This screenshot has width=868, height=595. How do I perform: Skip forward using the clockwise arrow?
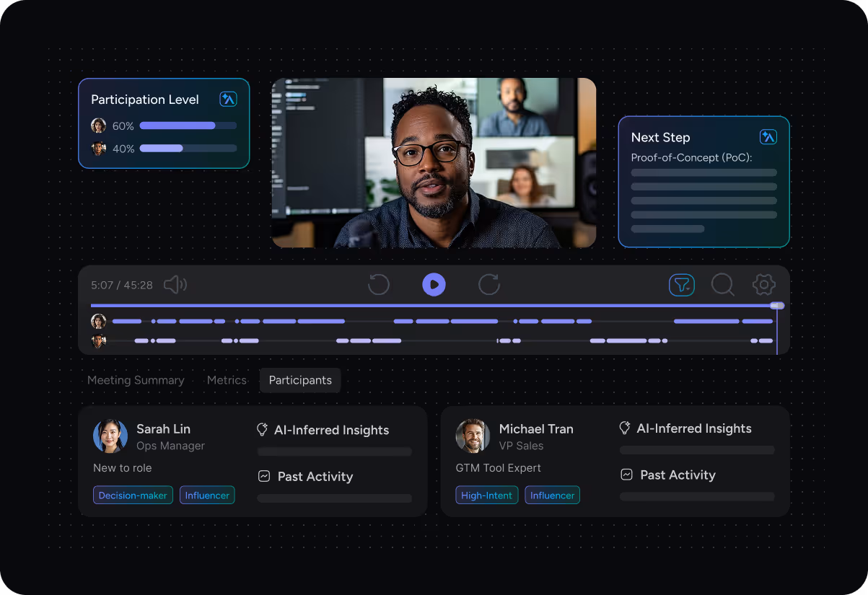pyautogui.click(x=489, y=284)
